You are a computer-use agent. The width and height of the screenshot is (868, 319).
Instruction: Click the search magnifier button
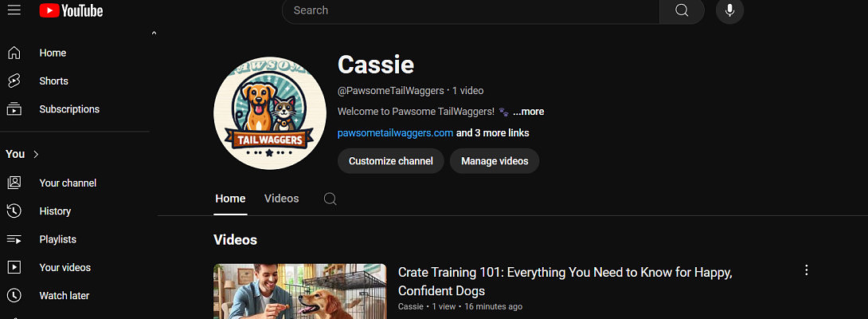(x=682, y=10)
